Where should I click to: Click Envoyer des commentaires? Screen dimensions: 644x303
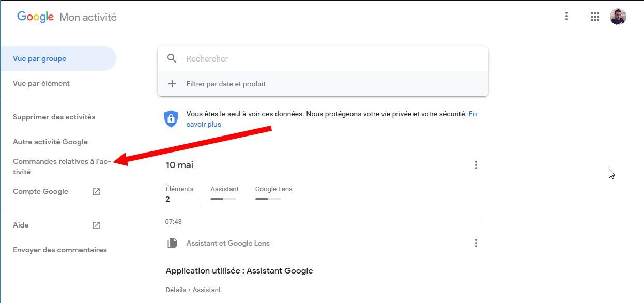tap(60, 250)
